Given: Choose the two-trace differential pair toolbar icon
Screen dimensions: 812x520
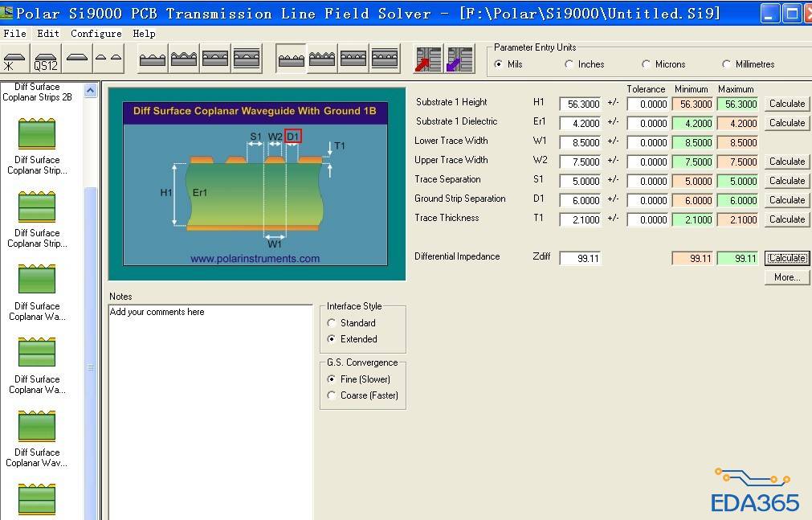Looking at the screenshot, I should (108, 59).
